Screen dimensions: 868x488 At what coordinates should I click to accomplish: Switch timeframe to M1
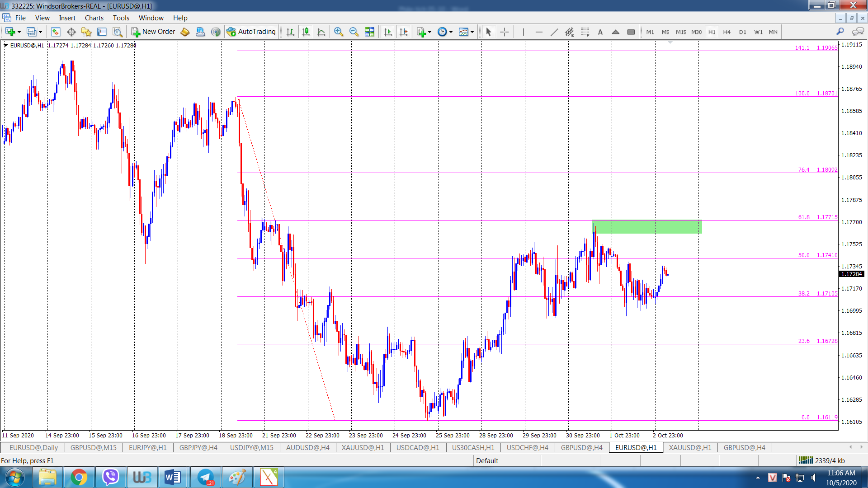pyautogui.click(x=650, y=32)
